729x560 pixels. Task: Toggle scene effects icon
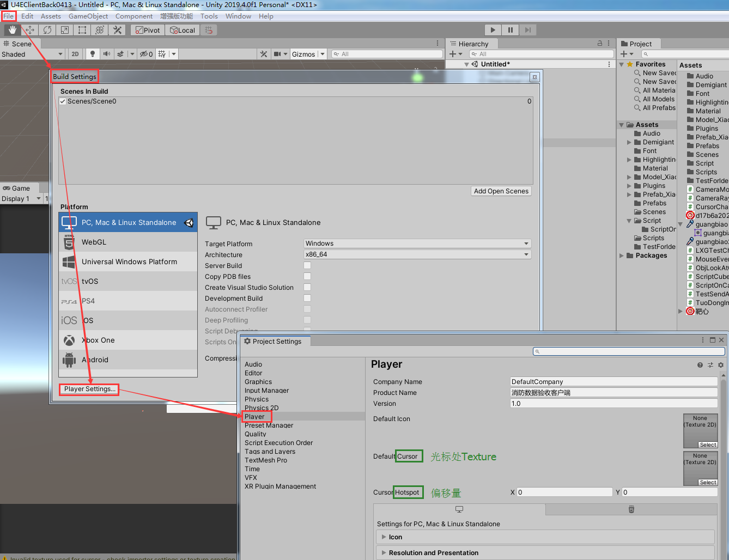[120, 54]
